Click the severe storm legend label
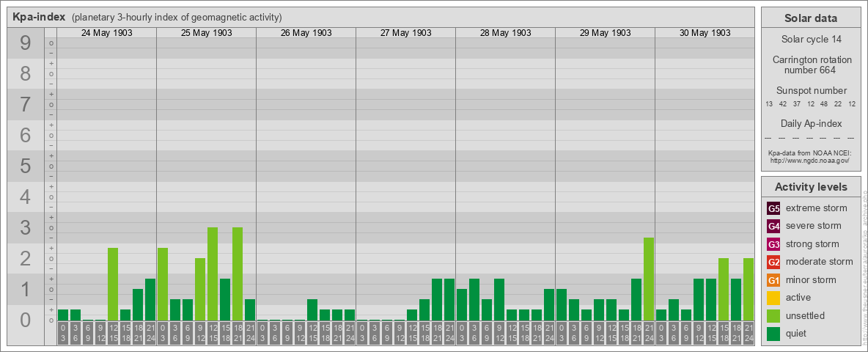The image size is (868, 352). [813, 226]
